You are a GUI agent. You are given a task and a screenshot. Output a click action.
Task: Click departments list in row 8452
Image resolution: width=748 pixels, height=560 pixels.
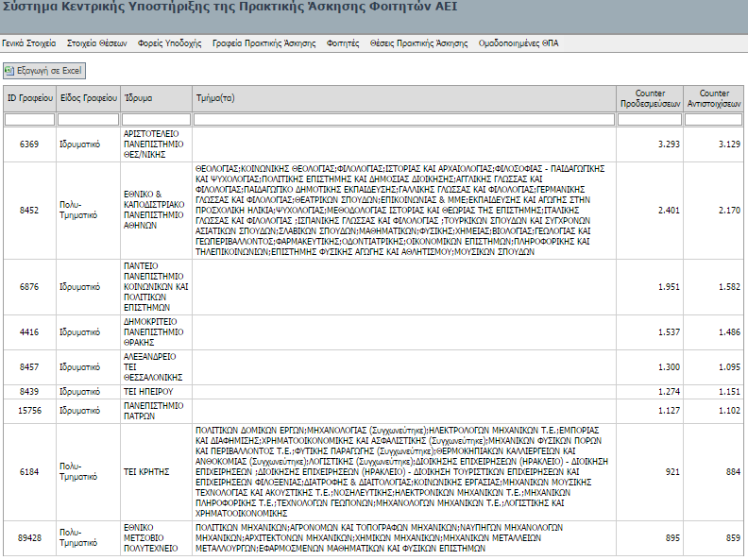click(404, 211)
